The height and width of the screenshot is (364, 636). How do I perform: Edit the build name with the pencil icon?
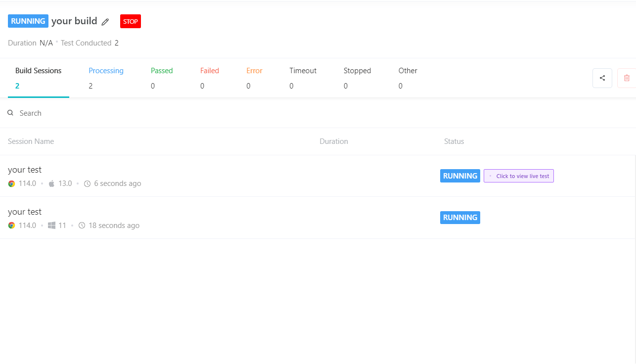click(105, 21)
